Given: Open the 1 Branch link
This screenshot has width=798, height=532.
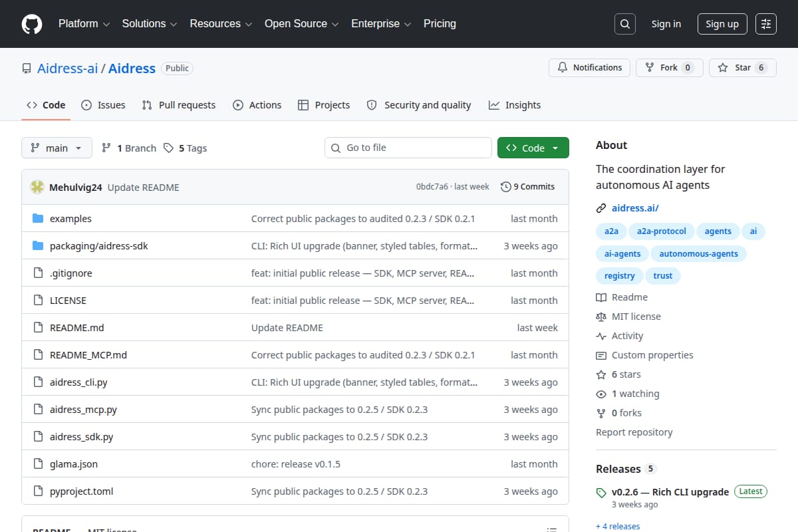Looking at the screenshot, I should click(129, 148).
